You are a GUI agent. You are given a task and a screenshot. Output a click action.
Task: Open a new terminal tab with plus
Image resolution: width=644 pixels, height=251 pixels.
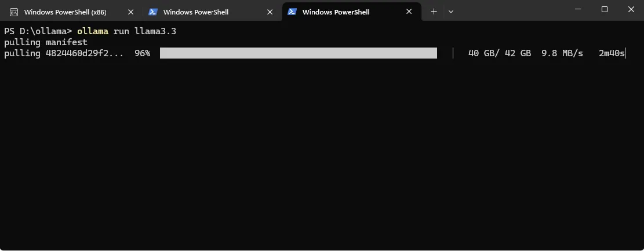pos(434,12)
